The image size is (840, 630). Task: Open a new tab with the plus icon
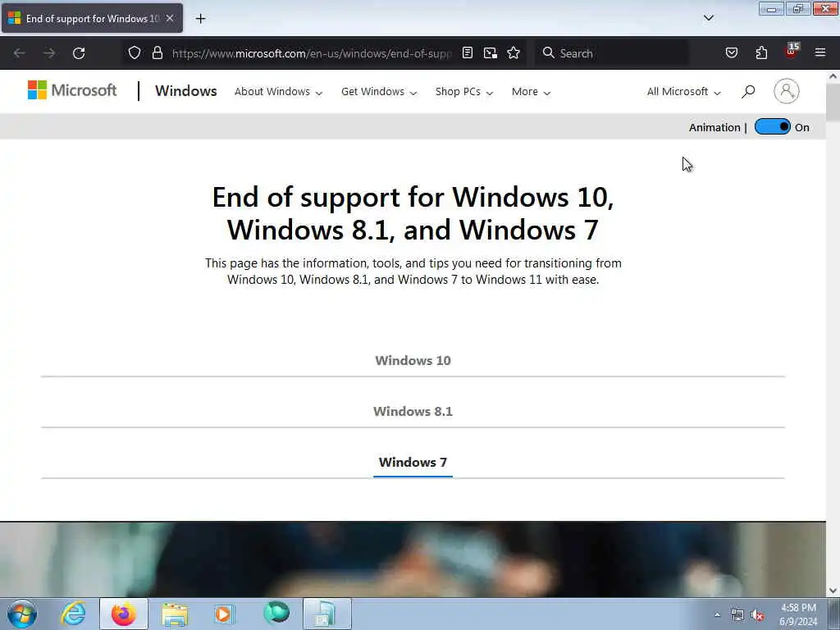point(200,19)
